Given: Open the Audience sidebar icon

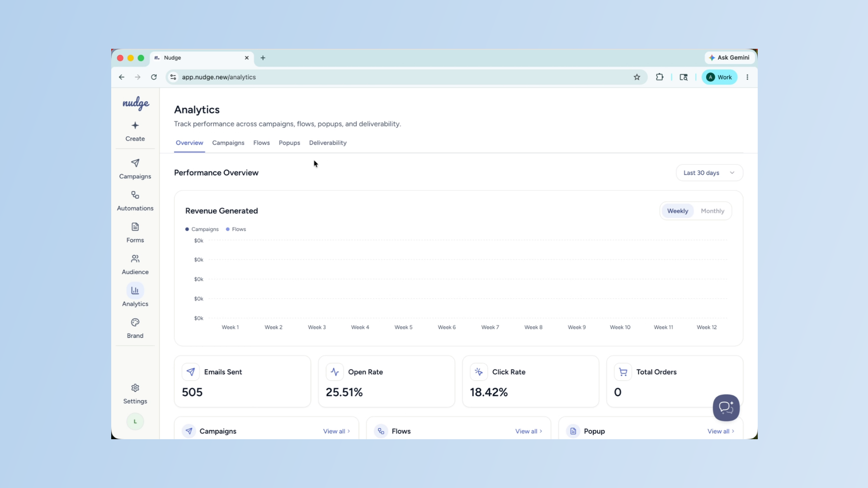Looking at the screenshot, I should 135,259.
